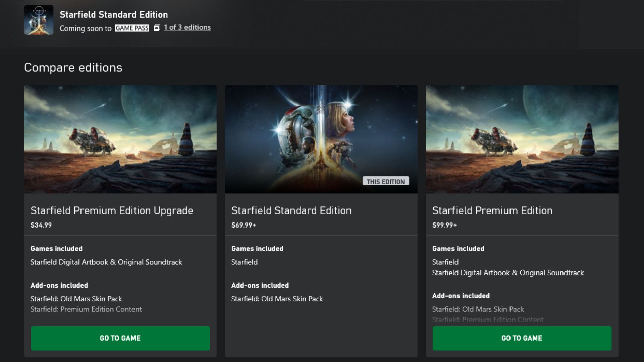Click the $34.99 price
The image size is (644, 362).
click(41, 225)
